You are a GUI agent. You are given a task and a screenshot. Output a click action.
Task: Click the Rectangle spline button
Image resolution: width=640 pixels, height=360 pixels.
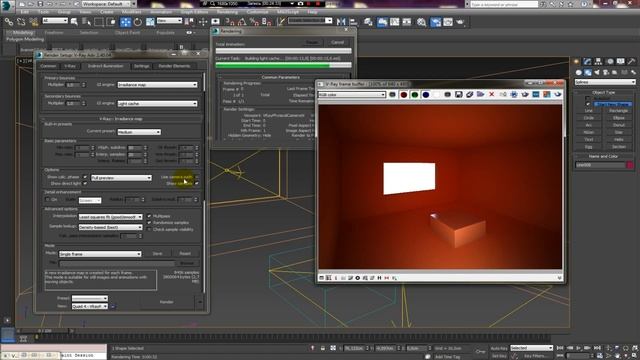pyautogui.click(x=619, y=111)
